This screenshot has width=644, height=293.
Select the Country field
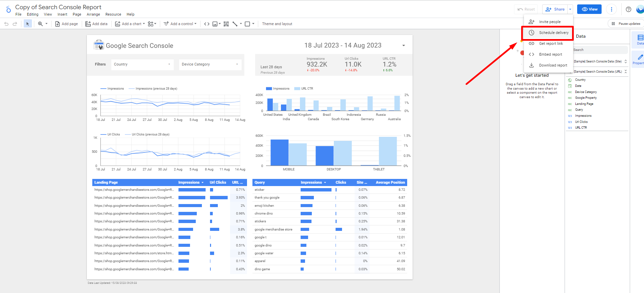pos(580,80)
